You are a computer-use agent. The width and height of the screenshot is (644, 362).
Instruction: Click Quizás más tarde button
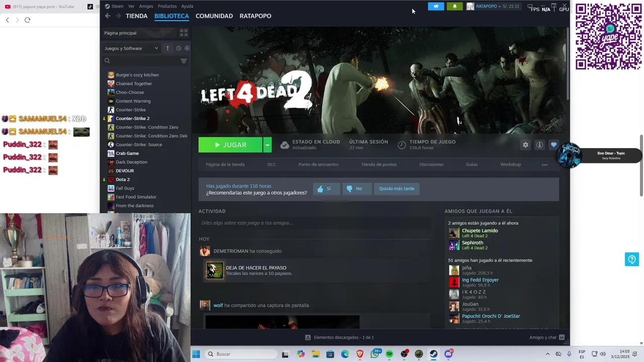[x=396, y=189]
